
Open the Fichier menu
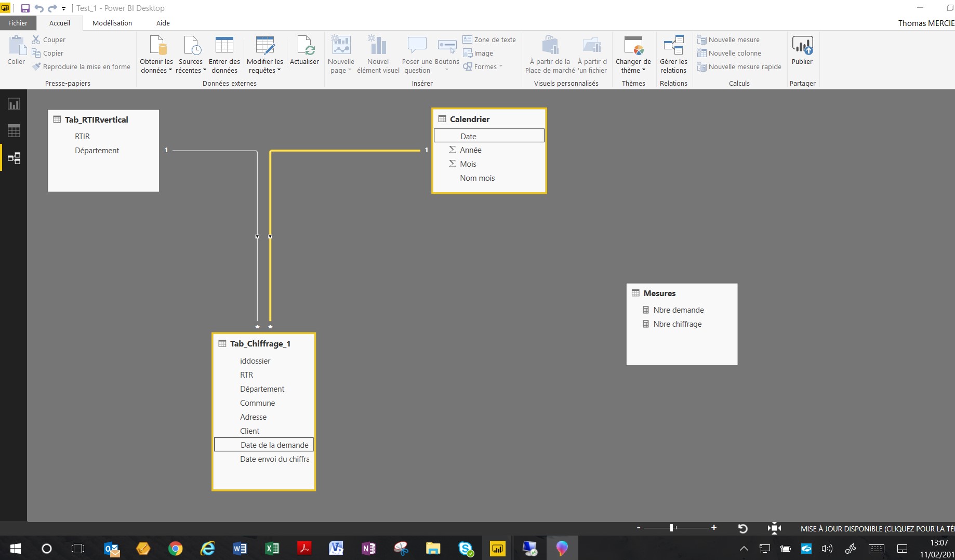tap(18, 23)
